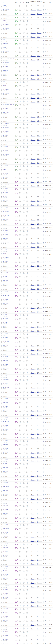This screenshot has height=644, width=53.
Task: Click the Energy column header
Action: [27, 2]
